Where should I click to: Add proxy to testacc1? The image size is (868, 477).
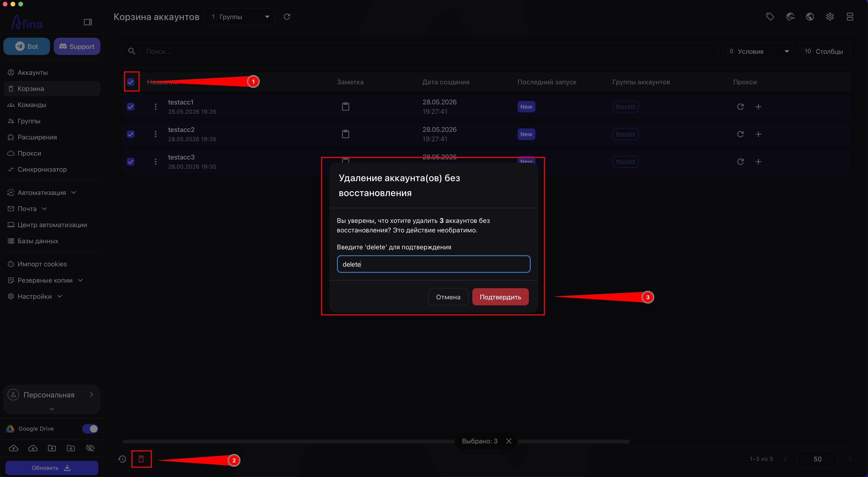(758, 107)
